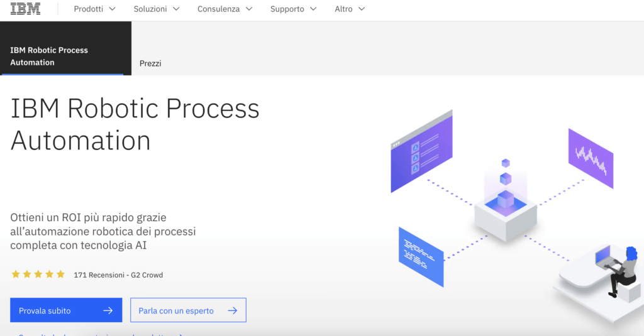This screenshot has width=644, height=336.
Task: Open the Altro menu
Action: click(350, 9)
